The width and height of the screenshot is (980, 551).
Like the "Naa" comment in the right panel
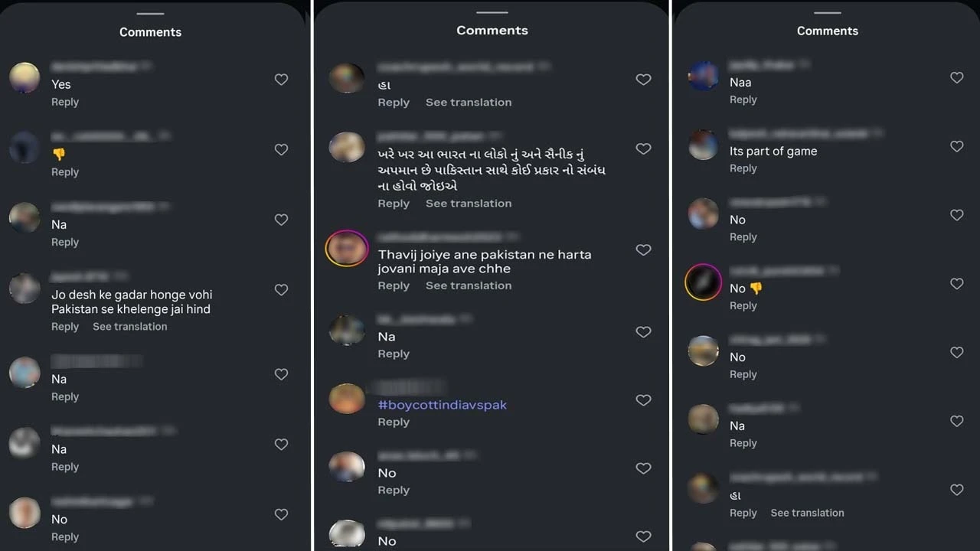point(956,78)
